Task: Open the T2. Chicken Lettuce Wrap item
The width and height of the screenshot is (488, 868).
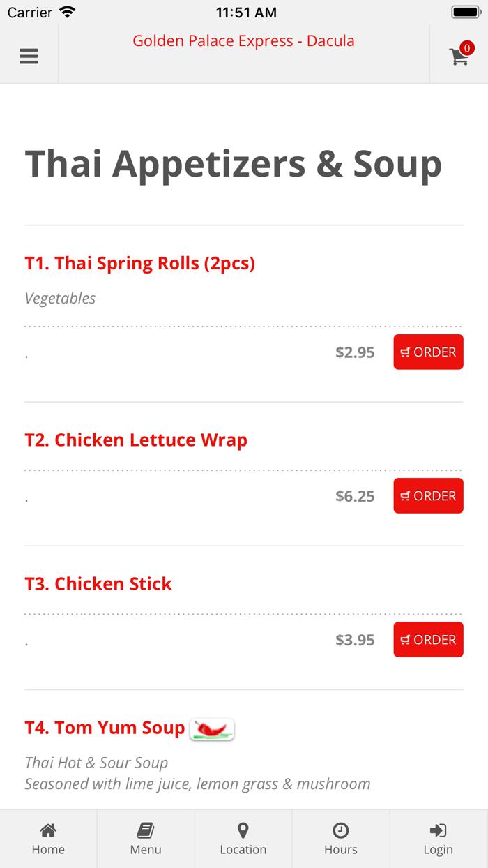Action: [136, 440]
